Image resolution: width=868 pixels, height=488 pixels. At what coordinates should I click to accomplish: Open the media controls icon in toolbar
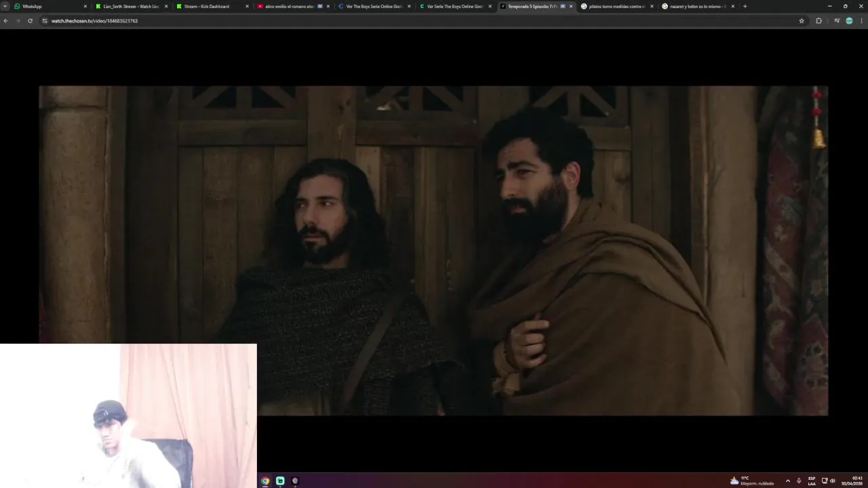click(x=837, y=21)
